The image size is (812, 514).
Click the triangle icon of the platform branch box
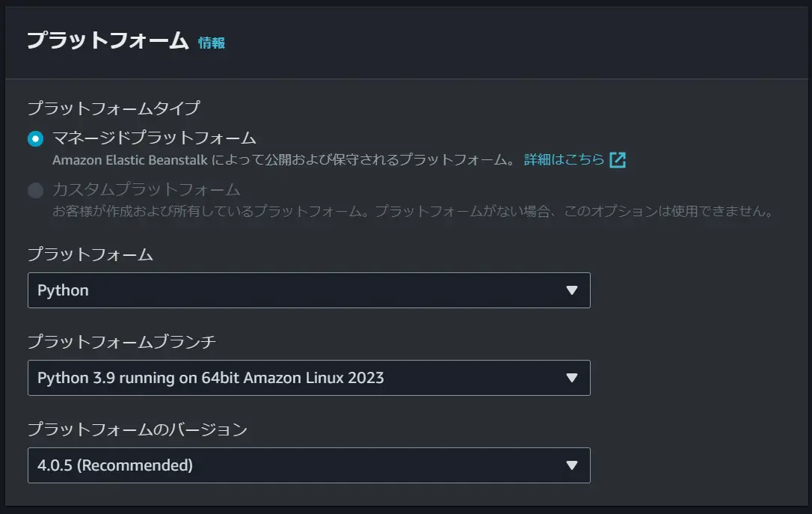click(x=572, y=378)
